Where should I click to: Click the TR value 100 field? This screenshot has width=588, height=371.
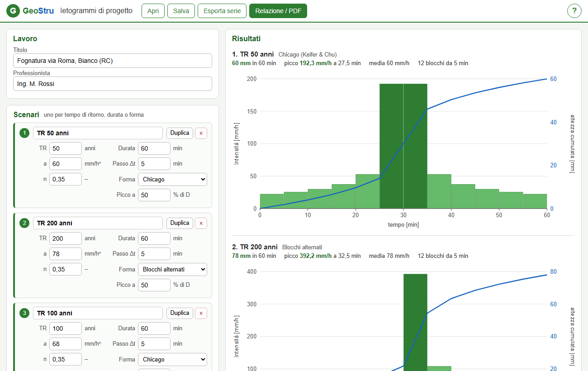click(66, 328)
